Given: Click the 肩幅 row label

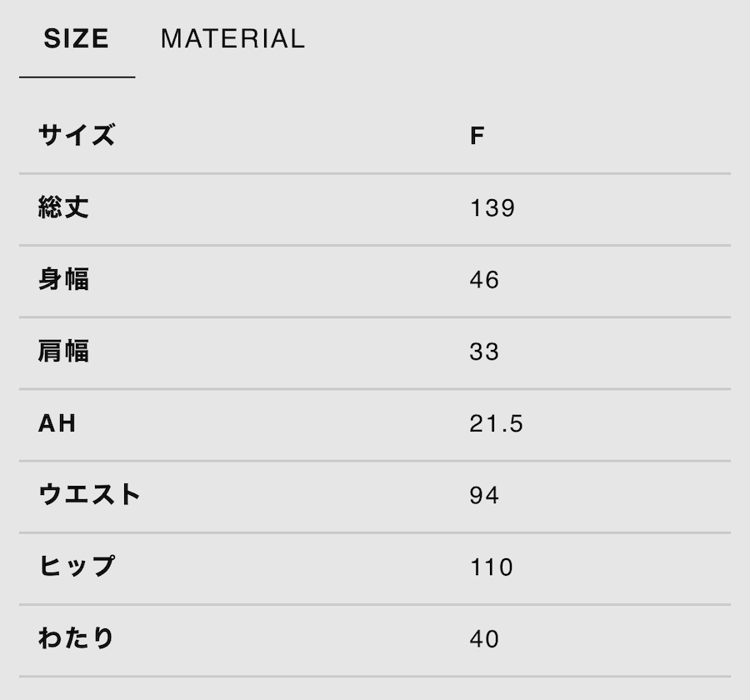Looking at the screenshot, I should 64,351.
